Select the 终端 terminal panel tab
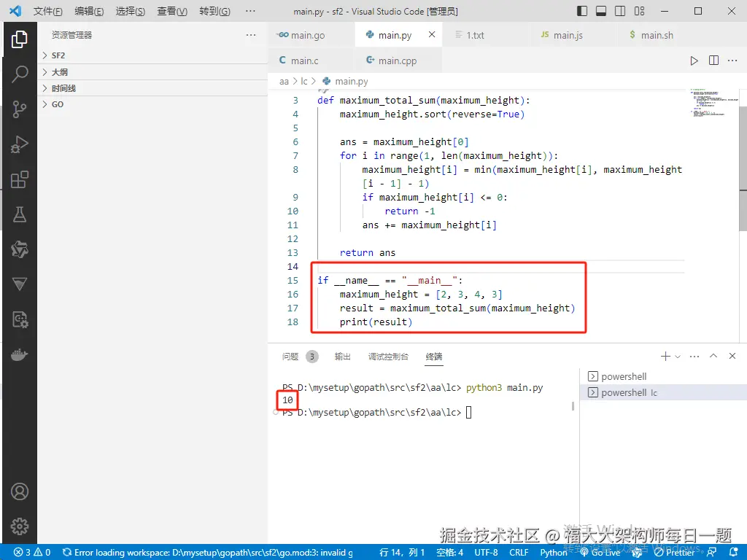Screen dimensions: 747x560 (x=434, y=356)
